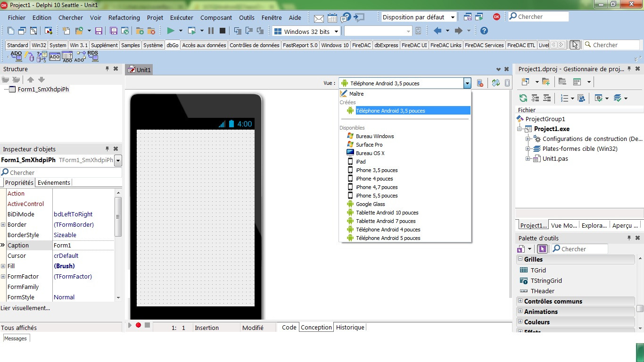Click Add file to project icon

tap(140, 31)
